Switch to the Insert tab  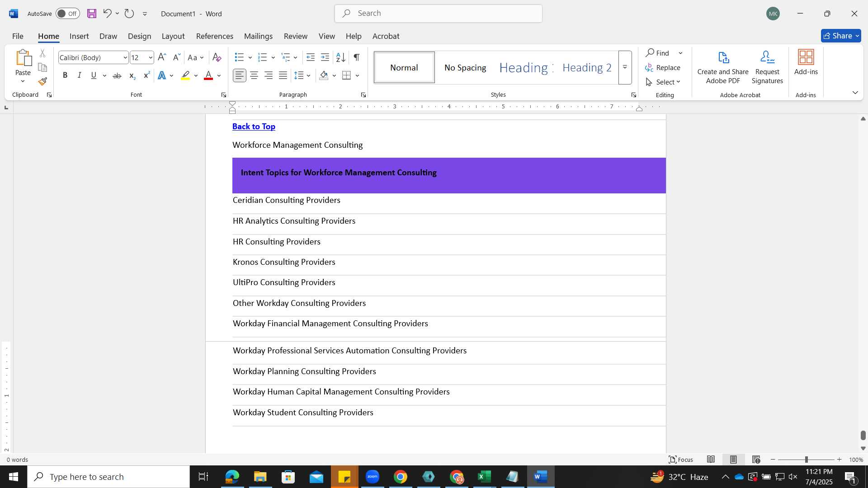(x=79, y=36)
